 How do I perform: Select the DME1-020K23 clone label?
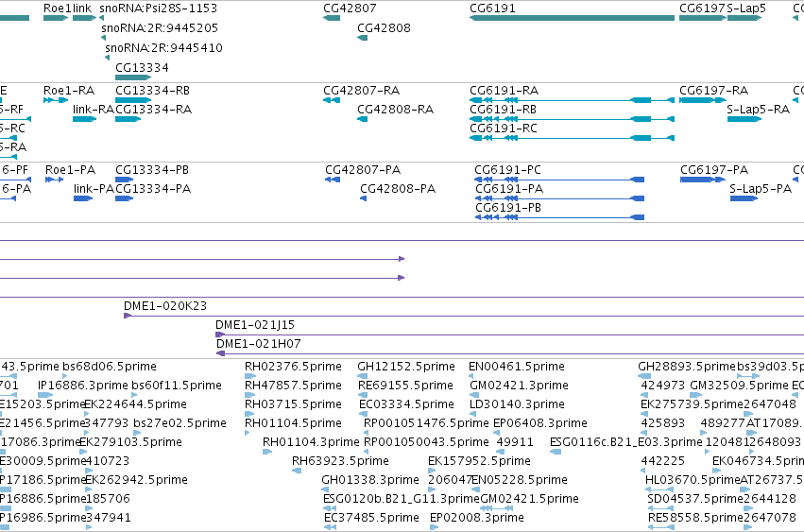point(165,306)
